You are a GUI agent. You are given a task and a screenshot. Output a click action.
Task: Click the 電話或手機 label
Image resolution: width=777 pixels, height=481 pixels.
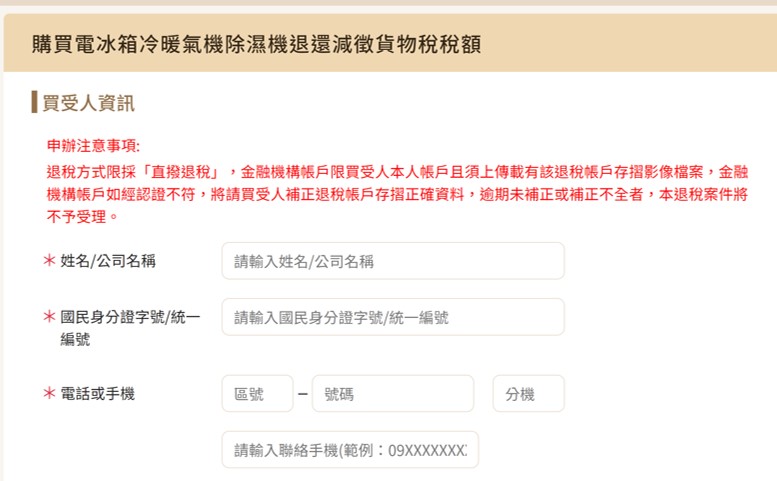[x=97, y=394]
